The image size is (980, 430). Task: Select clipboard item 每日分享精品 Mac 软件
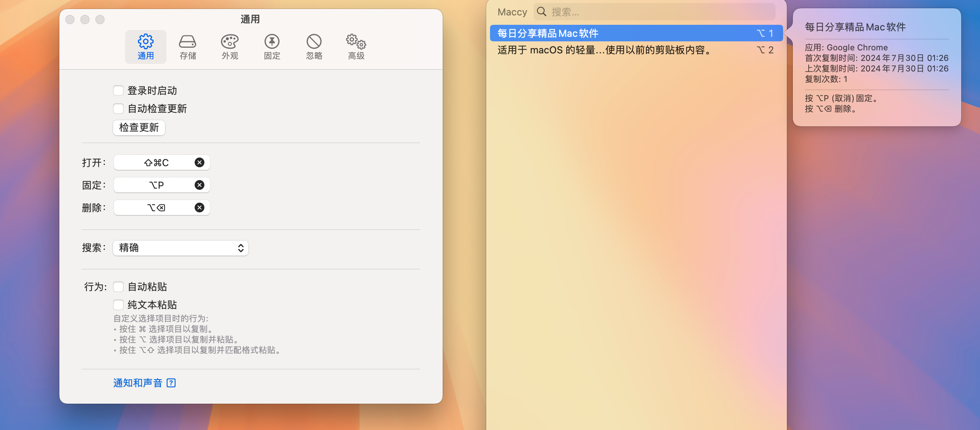tap(636, 33)
